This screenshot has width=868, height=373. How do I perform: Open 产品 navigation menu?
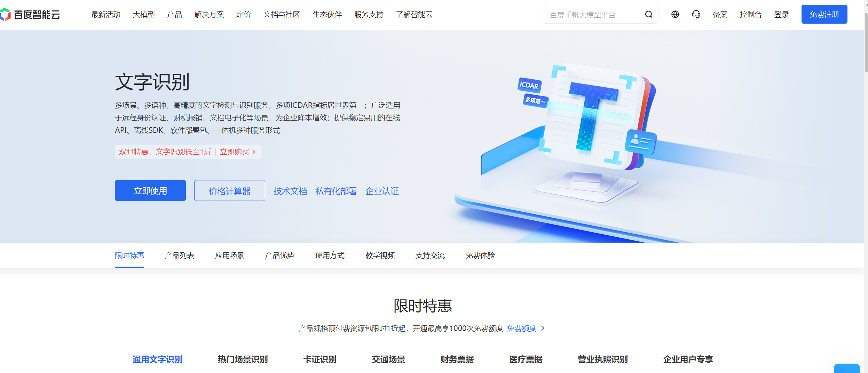(174, 15)
